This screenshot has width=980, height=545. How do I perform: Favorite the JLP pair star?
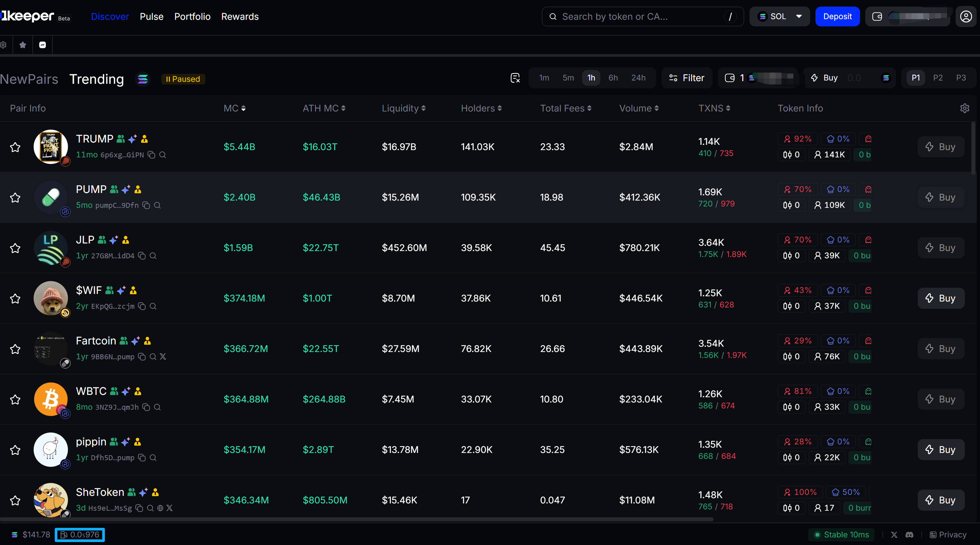point(15,248)
